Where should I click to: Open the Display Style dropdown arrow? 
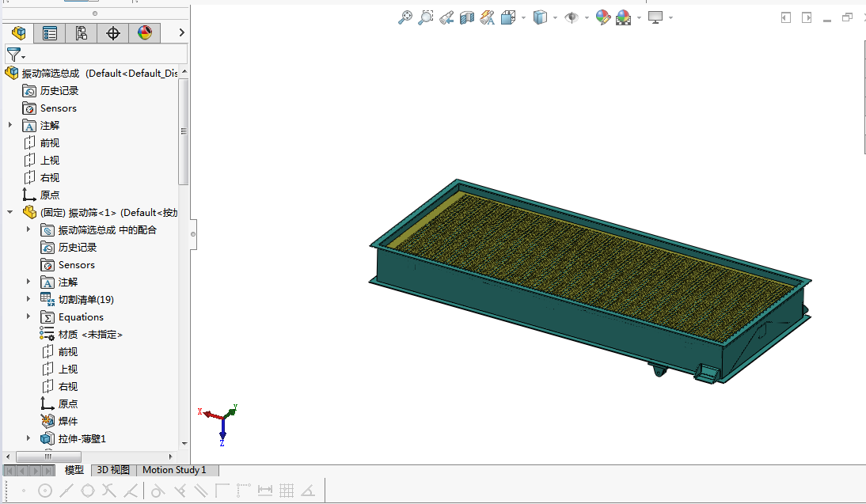click(x=555, y=18)
